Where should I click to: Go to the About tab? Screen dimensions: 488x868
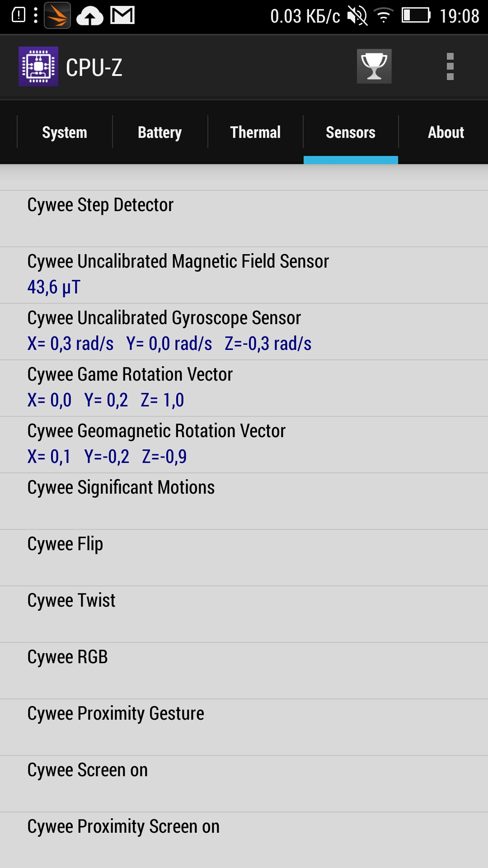(446, 132)
